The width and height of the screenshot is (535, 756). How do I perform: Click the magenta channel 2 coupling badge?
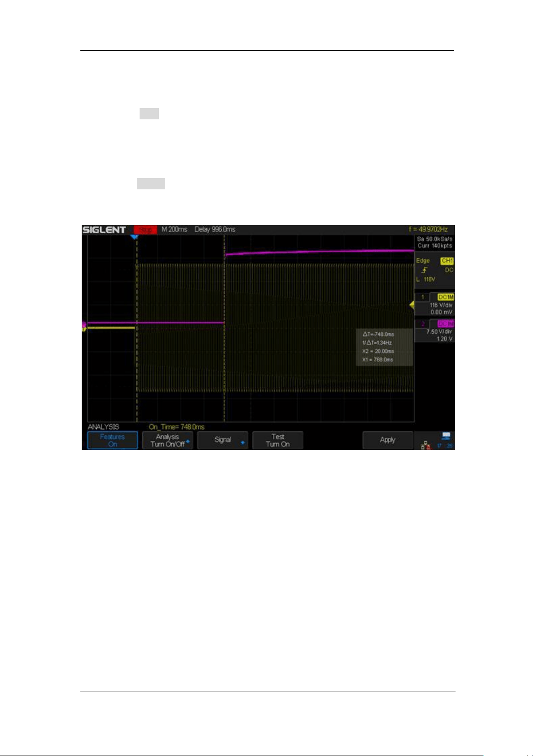[446, 323]
